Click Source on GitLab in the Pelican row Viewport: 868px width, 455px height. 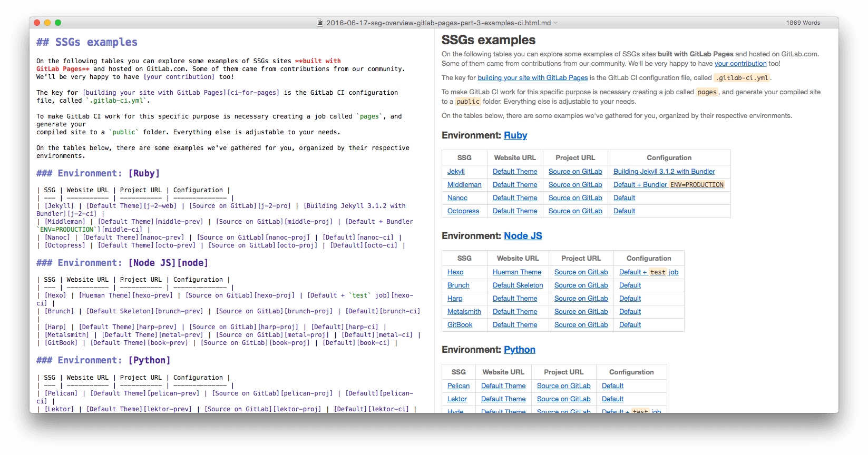563,385
